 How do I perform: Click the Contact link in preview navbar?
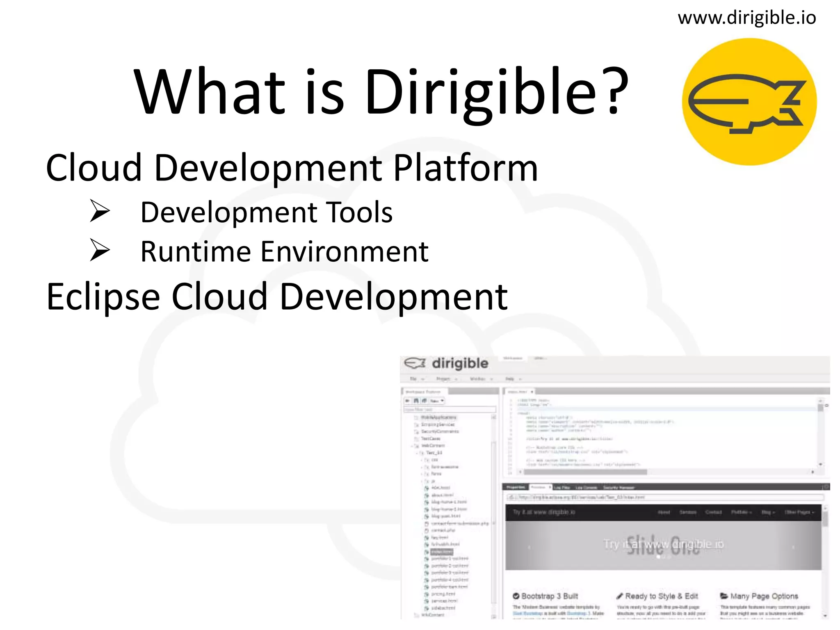[x=713, y=512]
